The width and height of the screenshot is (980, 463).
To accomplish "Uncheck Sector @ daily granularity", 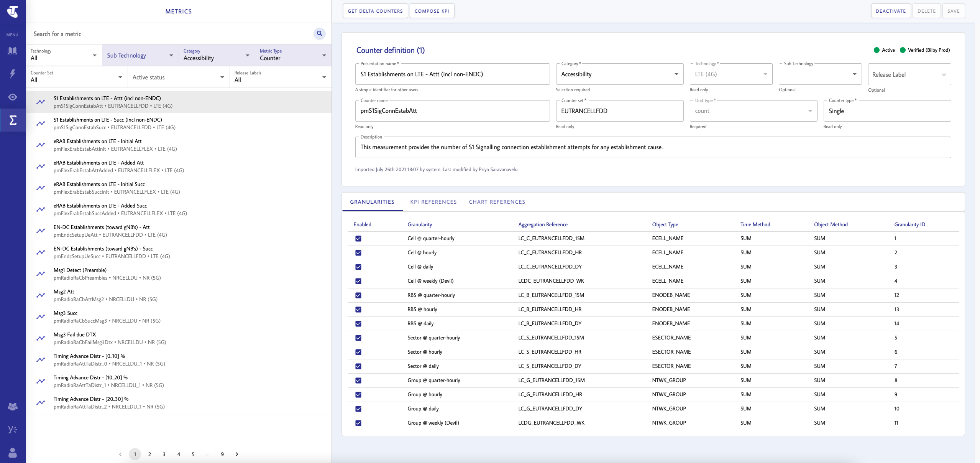I will coord(358,366).
